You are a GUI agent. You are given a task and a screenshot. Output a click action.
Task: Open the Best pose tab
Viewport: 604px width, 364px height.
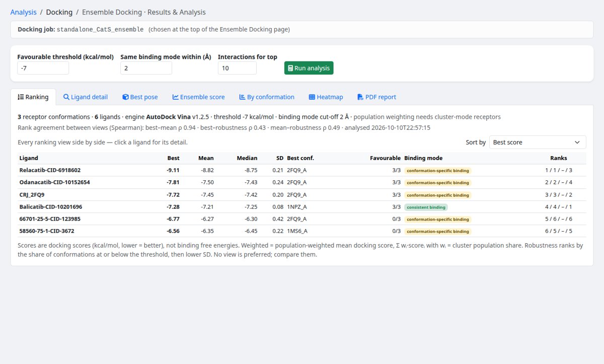140,97
